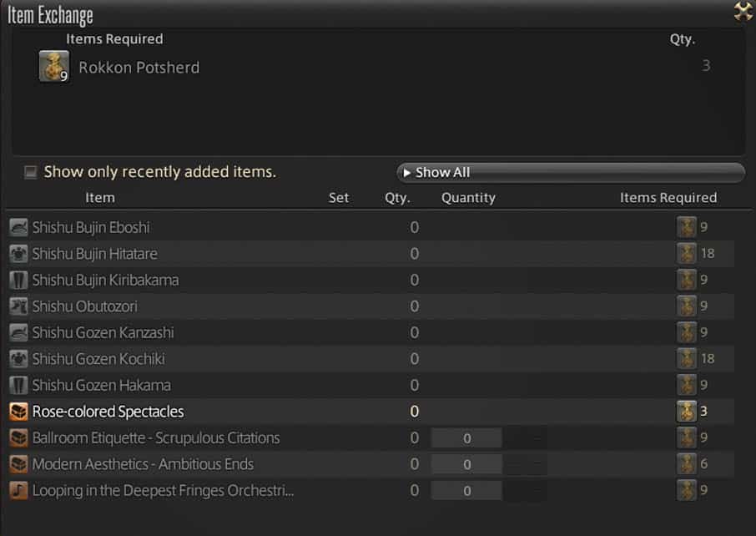Click quantity field for Ballroom Etiquette - Scrupulous Citations
756x536 pixels.
click(x=466, y=438)
